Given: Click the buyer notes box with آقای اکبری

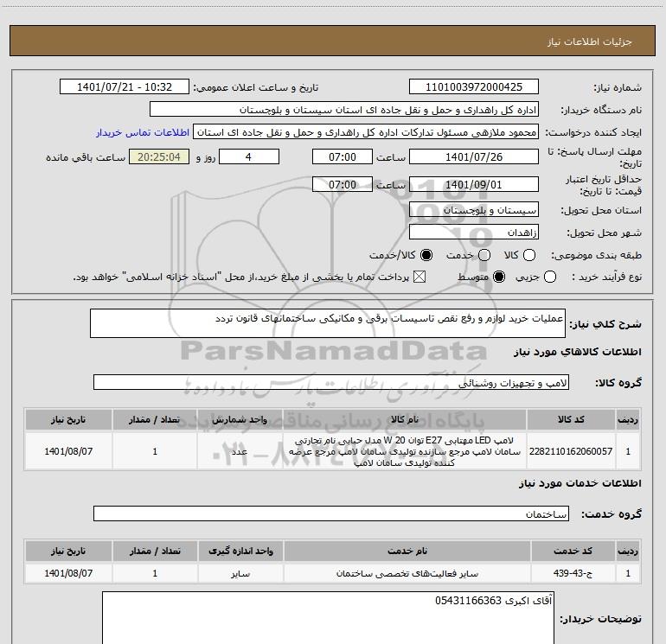Looking at the screenshot, I should pyautogui.click(x=328, y=618).
